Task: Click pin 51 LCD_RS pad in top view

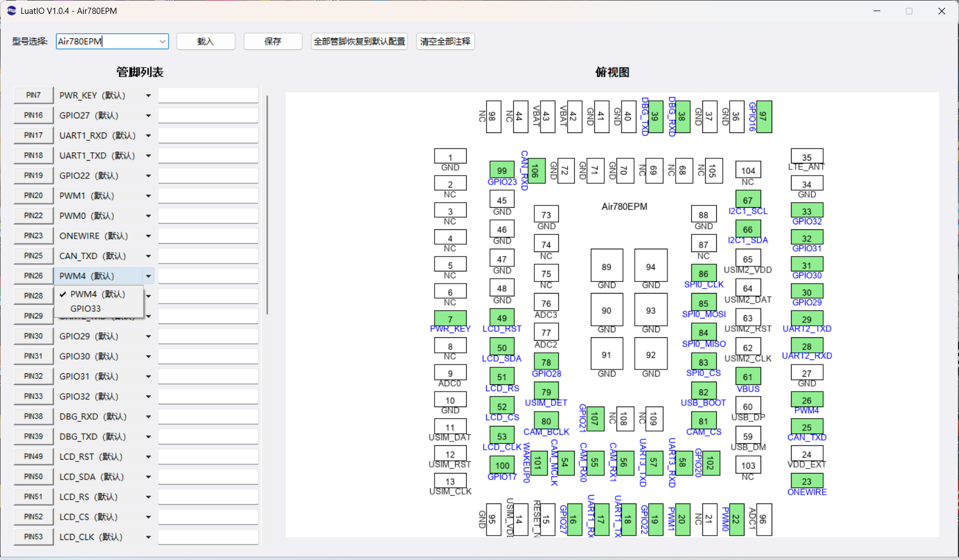Action: 502,377
